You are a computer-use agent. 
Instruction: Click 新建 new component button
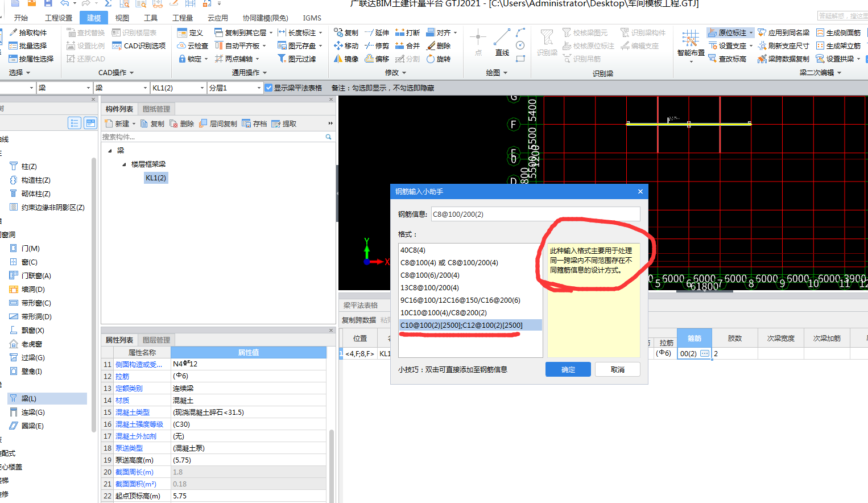click(x=118, y=123)
